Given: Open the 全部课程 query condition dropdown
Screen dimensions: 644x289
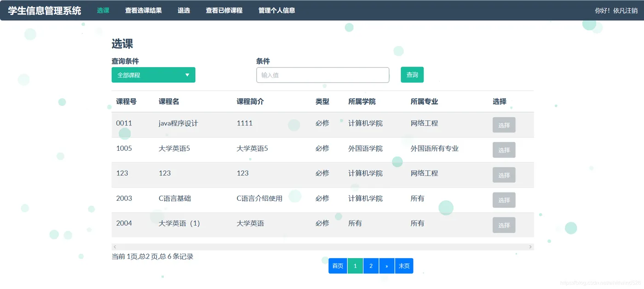Looking at the screenshot, I should point(153,75).
